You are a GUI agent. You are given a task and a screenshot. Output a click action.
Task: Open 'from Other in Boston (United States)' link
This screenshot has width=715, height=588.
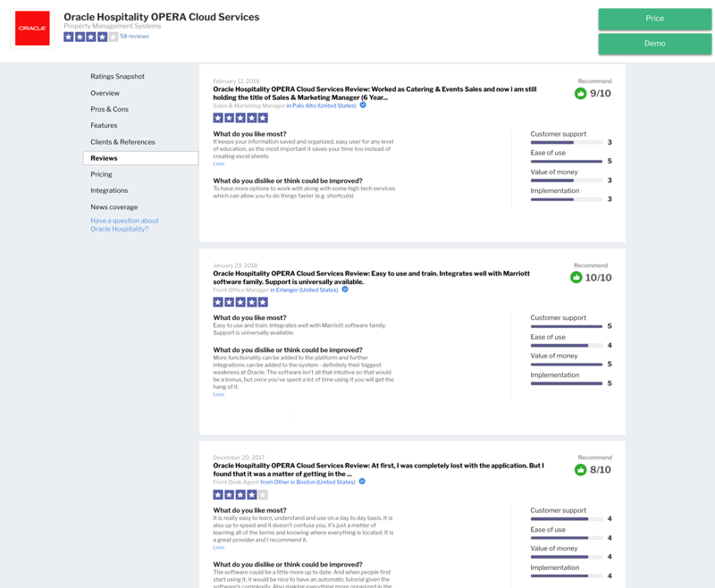tap(307, 482)
